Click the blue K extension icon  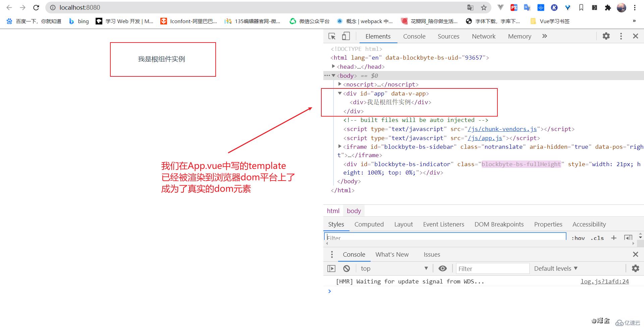click(554, 7)
